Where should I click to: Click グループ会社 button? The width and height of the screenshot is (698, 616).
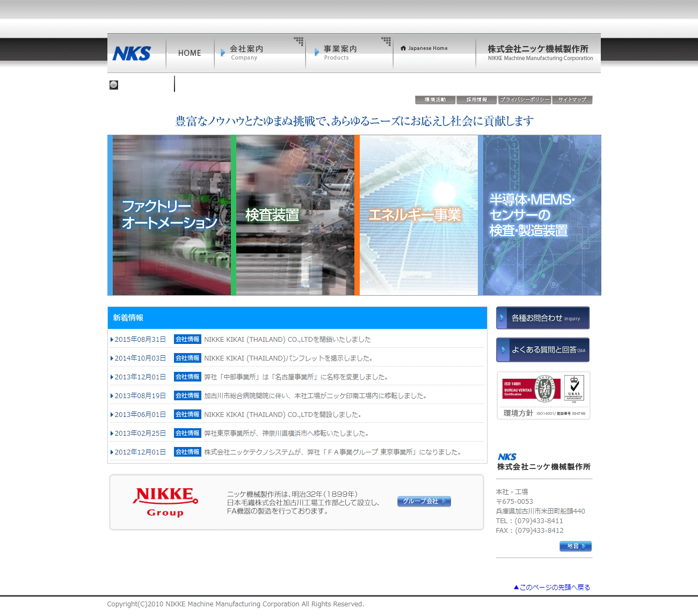click(424, 501)
